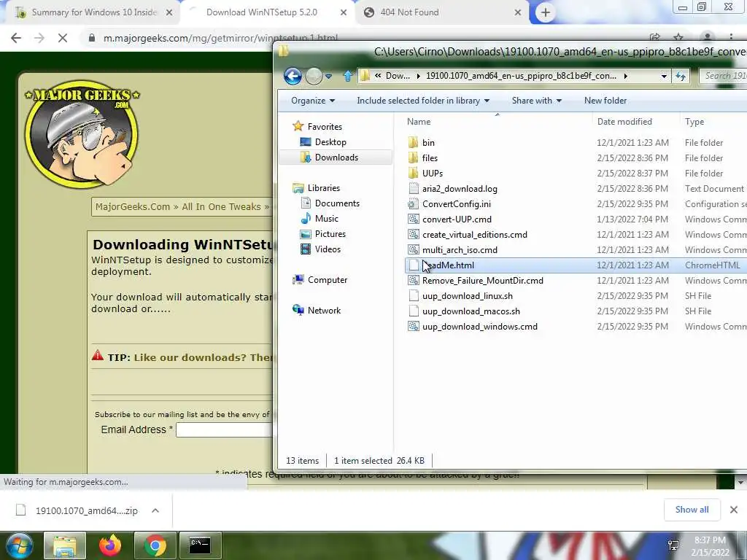Stop loading the page in Chrome

(63, 38)
